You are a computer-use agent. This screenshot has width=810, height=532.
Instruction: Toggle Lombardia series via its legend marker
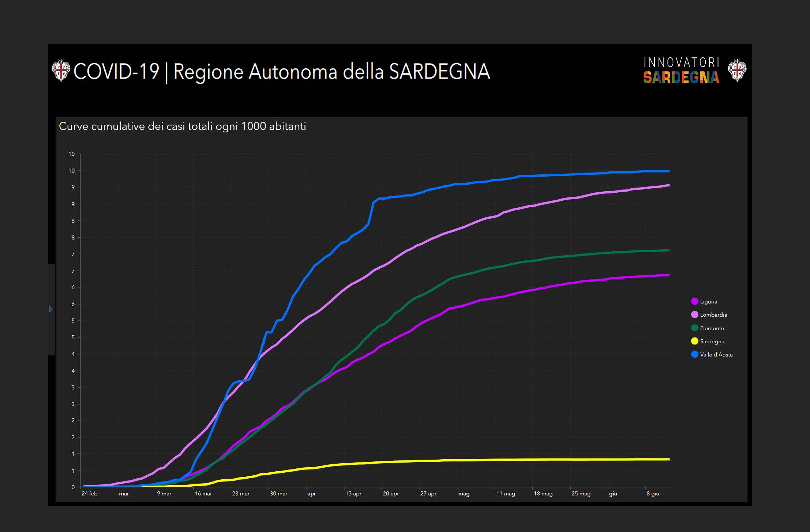(x=694, y=315)
